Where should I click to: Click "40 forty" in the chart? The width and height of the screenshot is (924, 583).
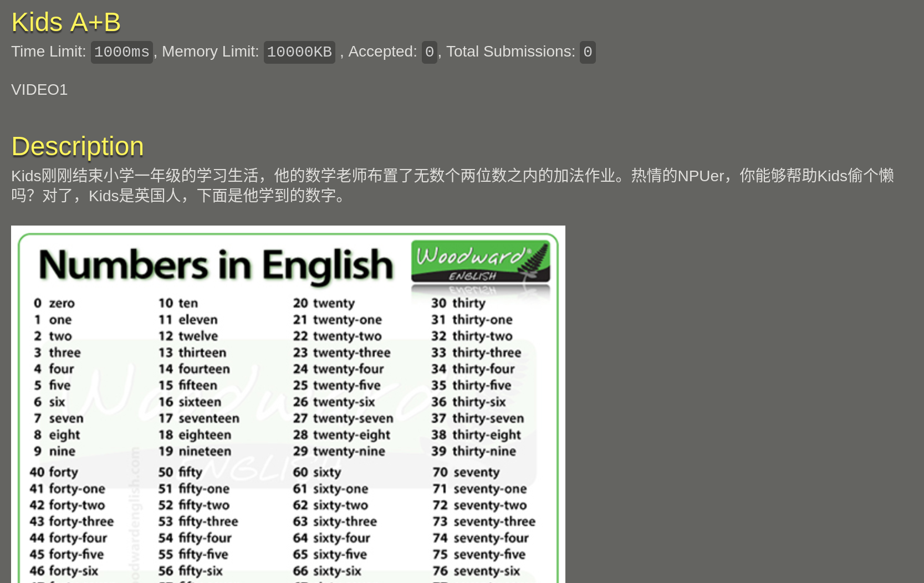54,472
